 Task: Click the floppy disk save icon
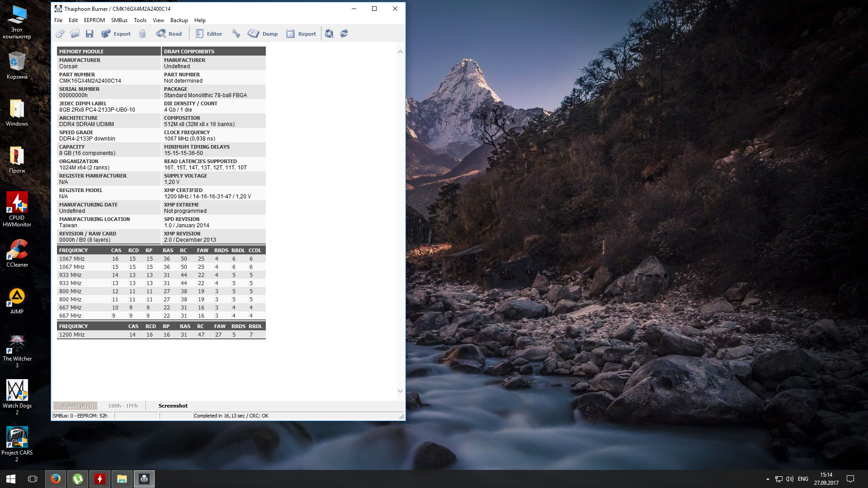[90, 34]
